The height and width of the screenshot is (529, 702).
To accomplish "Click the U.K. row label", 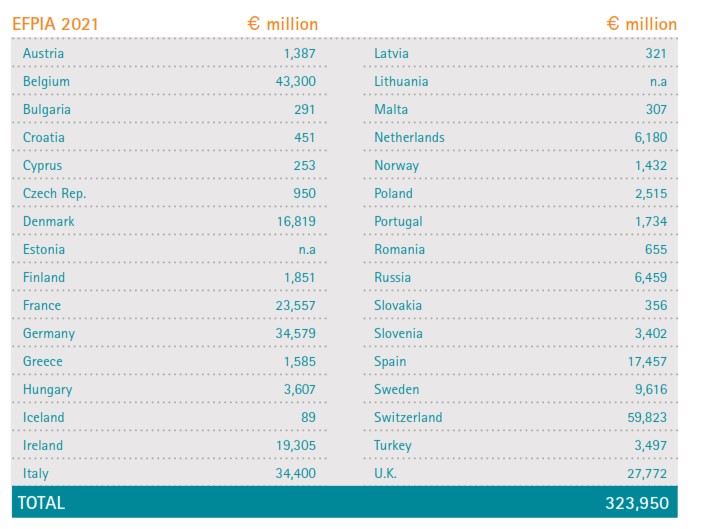I will (385, 473).
